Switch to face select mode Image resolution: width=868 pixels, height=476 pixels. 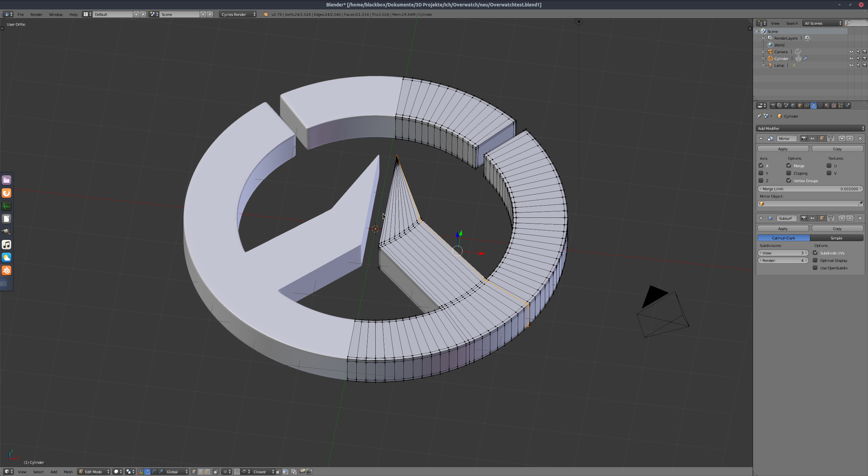(207, 472)
